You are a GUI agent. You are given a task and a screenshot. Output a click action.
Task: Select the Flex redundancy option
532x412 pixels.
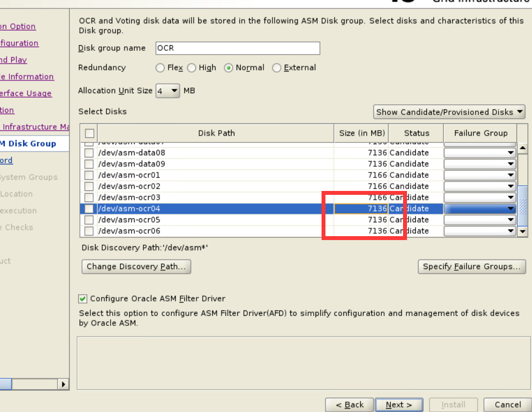pyautogui.click(x=160, y=68)
